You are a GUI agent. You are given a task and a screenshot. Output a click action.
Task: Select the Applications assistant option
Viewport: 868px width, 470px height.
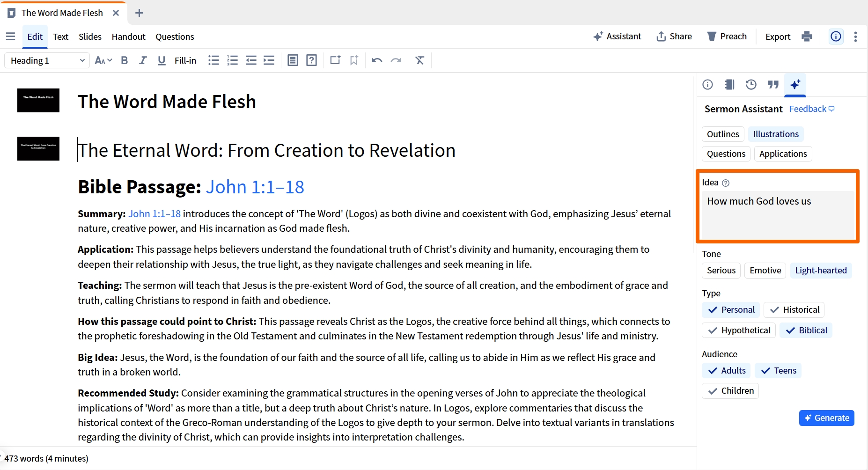point(783,154)
